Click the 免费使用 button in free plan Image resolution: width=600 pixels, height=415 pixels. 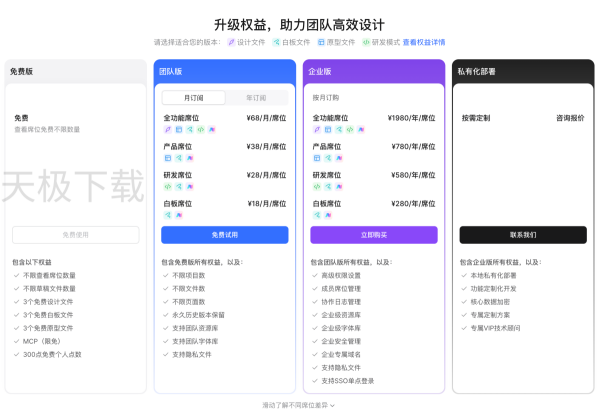[76, 235]
